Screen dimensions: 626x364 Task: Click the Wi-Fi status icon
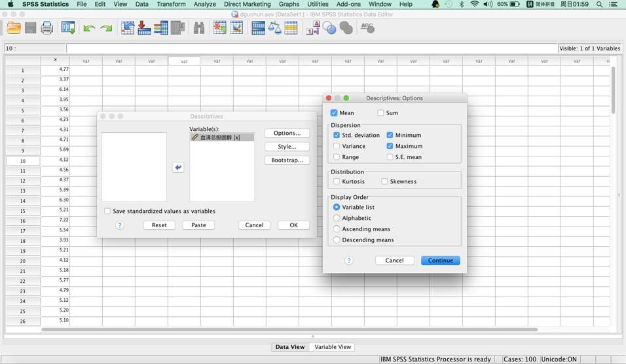coord(474,4)
